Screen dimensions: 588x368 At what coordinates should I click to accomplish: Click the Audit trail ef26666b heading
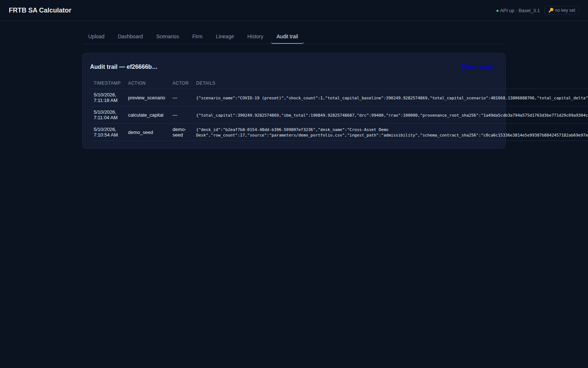(124, 67)
